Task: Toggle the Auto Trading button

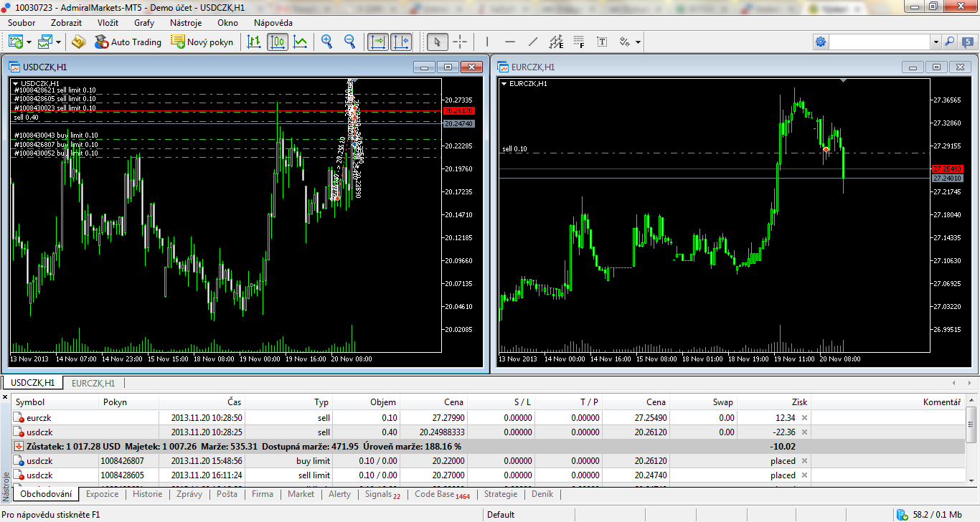Action: pos(128,42)
